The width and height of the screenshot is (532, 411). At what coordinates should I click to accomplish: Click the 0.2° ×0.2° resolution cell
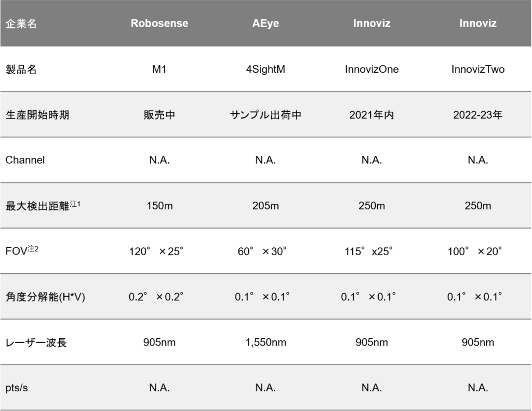[x=156, y=297]
